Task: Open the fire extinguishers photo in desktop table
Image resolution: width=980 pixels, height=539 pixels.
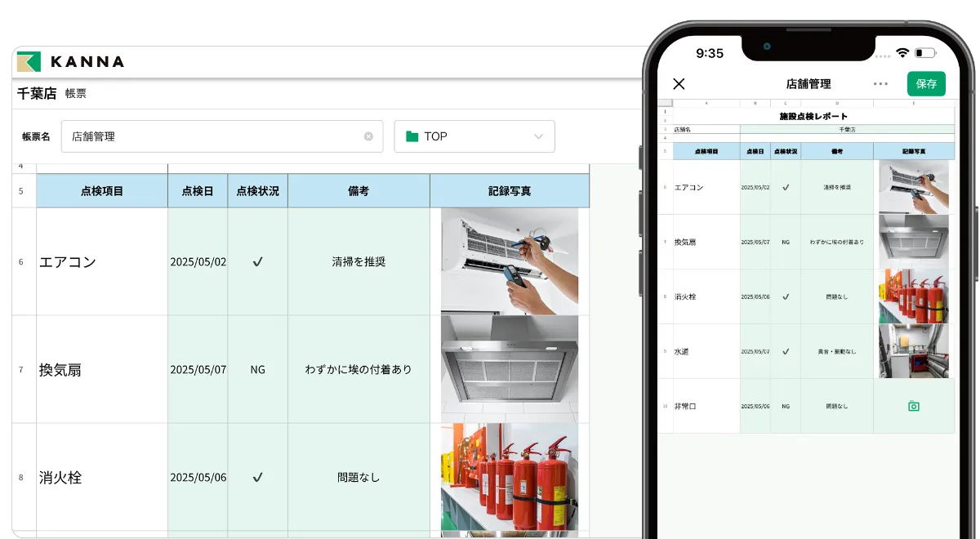Action: pos(510,477)
